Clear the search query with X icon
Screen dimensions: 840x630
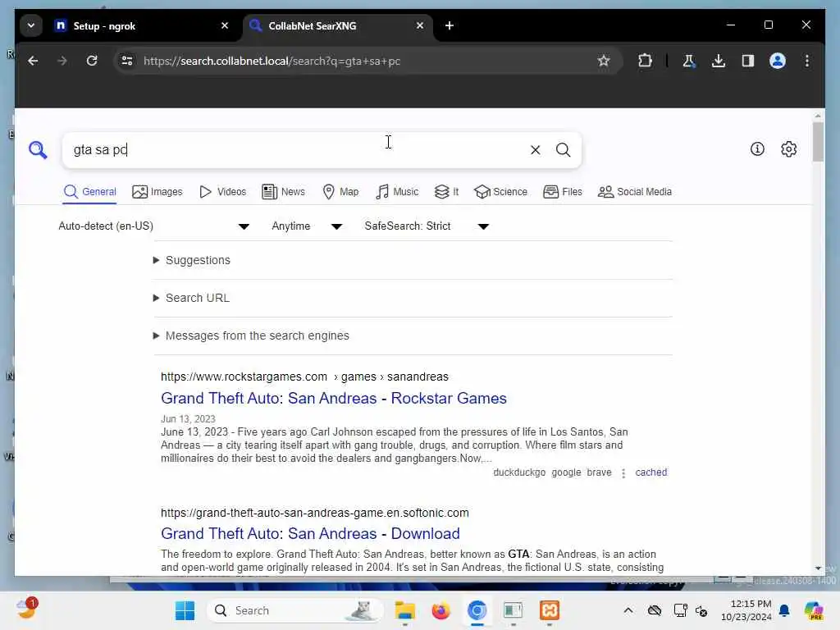pyautogui.click(x=535, y=150)
